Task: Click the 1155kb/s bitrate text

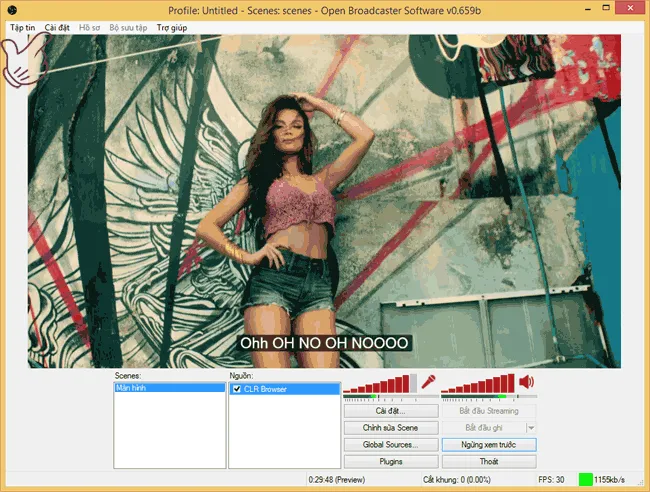Action: click(x=609, y=480)
